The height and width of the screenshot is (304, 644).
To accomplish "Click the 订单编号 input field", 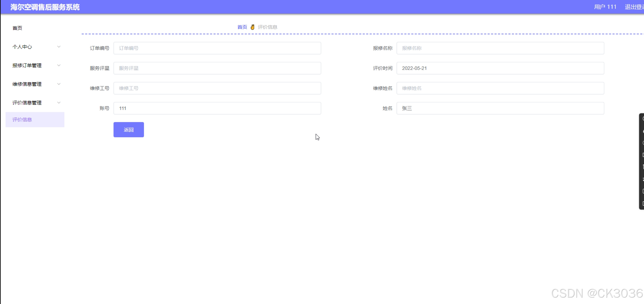I will click(x=217, y=48).
